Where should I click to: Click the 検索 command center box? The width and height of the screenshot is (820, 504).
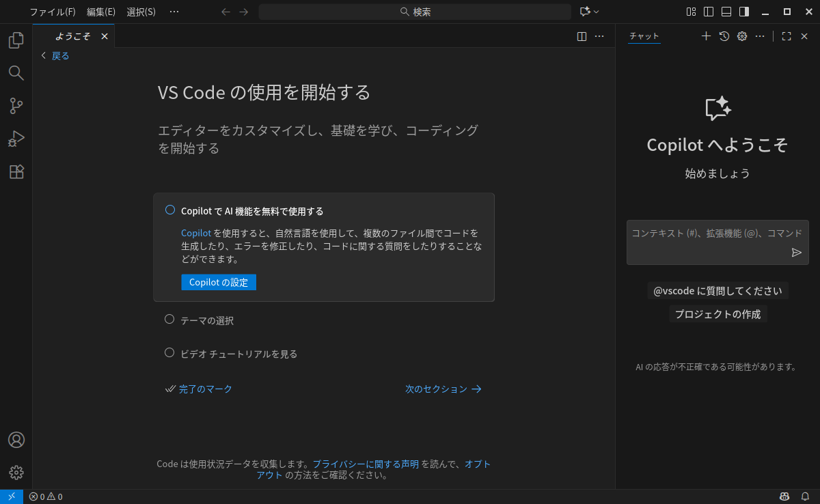(415, 12)
